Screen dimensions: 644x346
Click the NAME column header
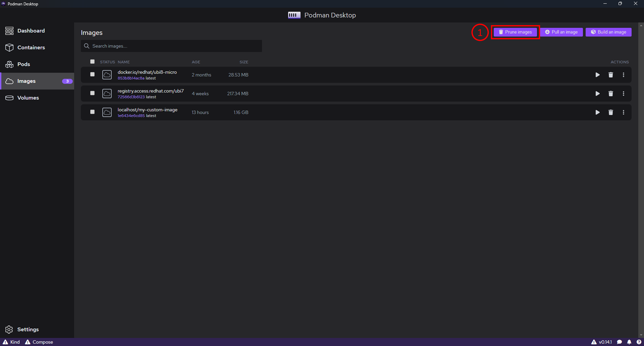124,62
